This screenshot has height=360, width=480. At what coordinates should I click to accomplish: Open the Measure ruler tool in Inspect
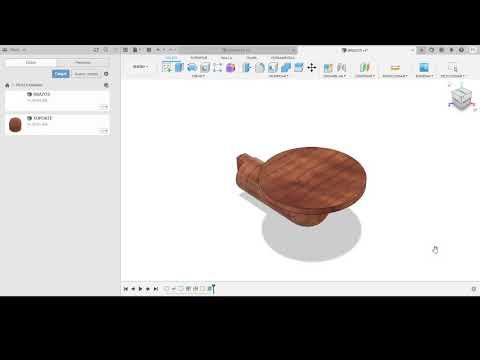(395, 68)
